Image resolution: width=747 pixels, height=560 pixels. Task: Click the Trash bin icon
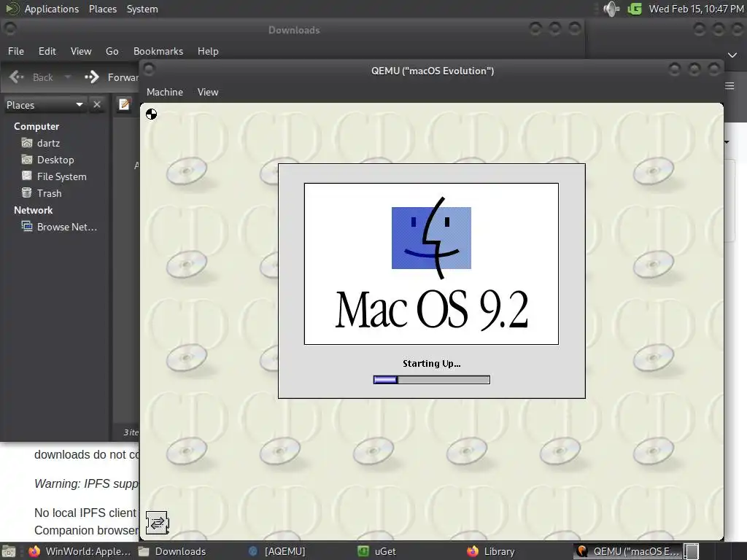(27, 192)
